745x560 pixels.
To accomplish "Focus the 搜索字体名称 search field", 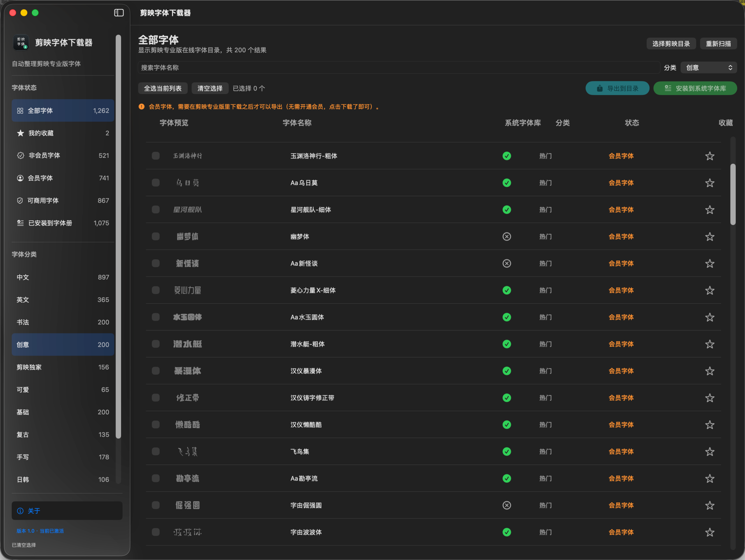I will point(399,68).
